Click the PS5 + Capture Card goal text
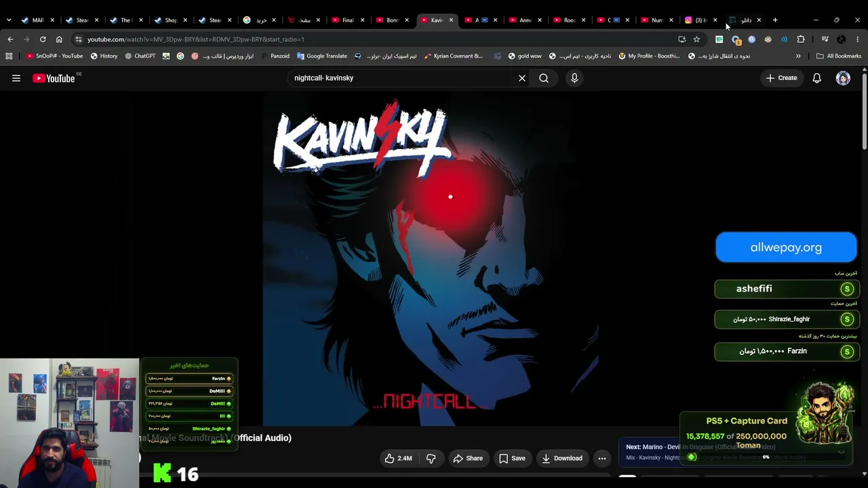 747,421
